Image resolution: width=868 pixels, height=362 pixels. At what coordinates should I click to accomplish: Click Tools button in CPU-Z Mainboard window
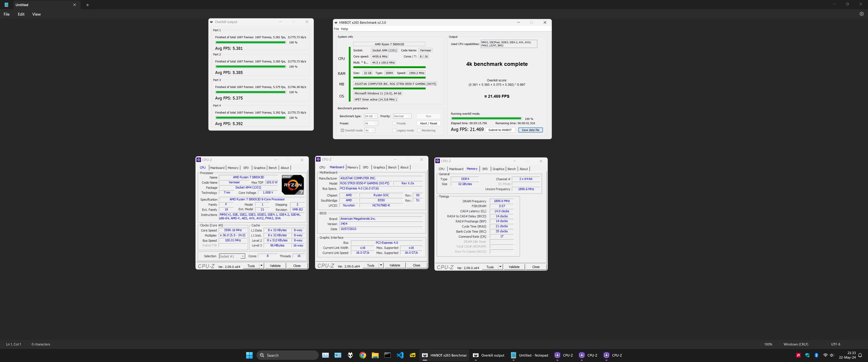pyautogui.click(x=371, y=266)
